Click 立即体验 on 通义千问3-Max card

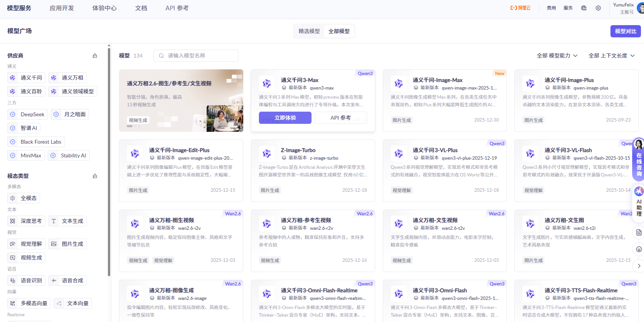click(285, 118)
